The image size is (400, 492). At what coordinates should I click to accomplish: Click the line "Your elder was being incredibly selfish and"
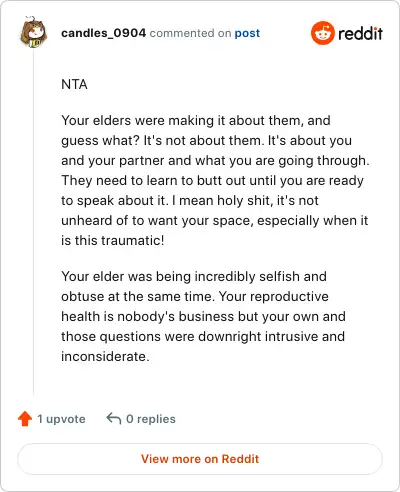[x=194, y=277]
